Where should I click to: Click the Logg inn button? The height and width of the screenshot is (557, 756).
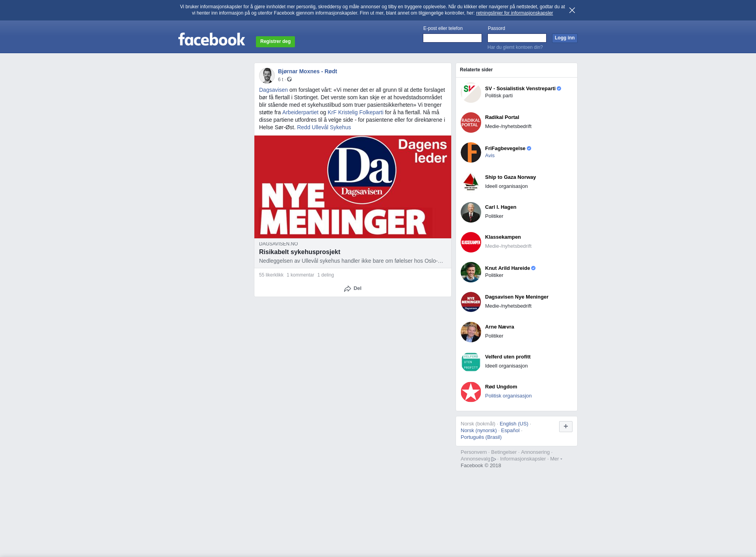(x=565, y=38)
